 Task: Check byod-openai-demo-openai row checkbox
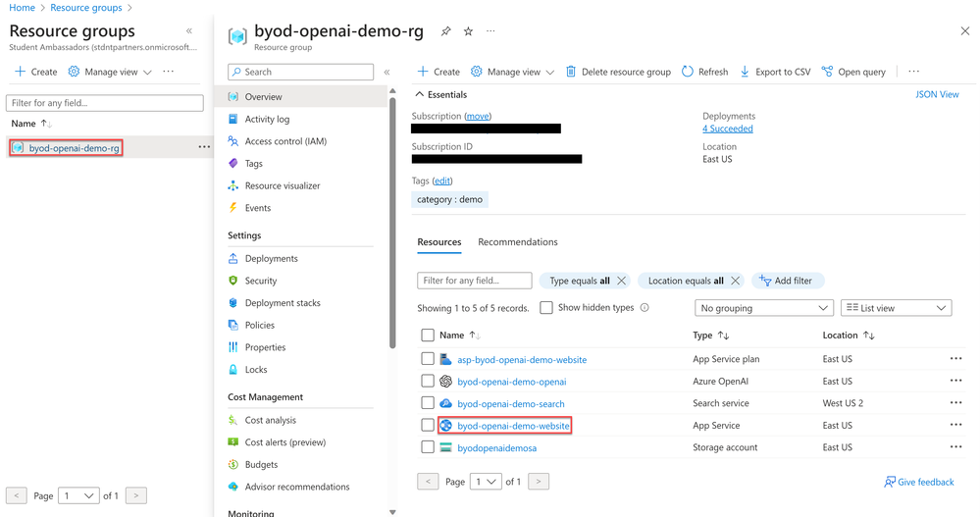428,381
